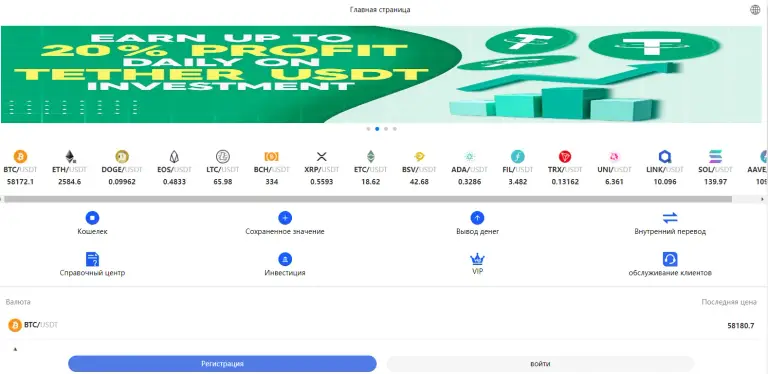Click the FIL ticker price 3.482
This screenshot has height=374, width=768.
pyautogui.click(x=518, y=182)
